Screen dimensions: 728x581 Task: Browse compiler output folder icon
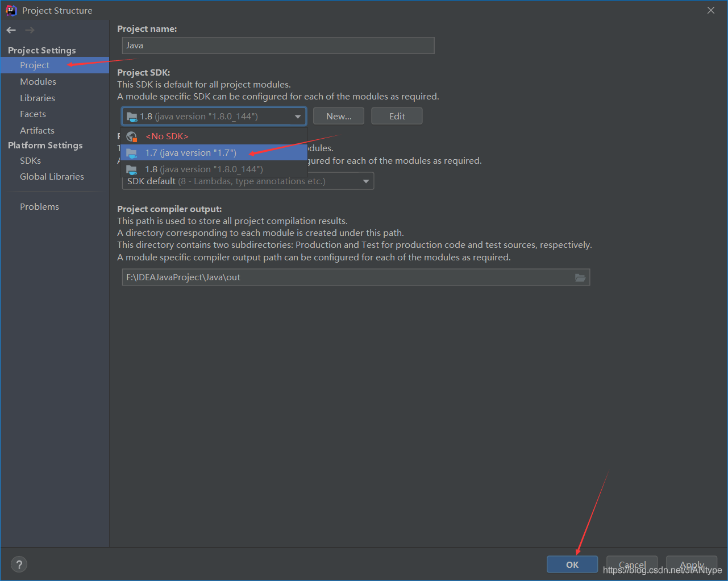580,277
